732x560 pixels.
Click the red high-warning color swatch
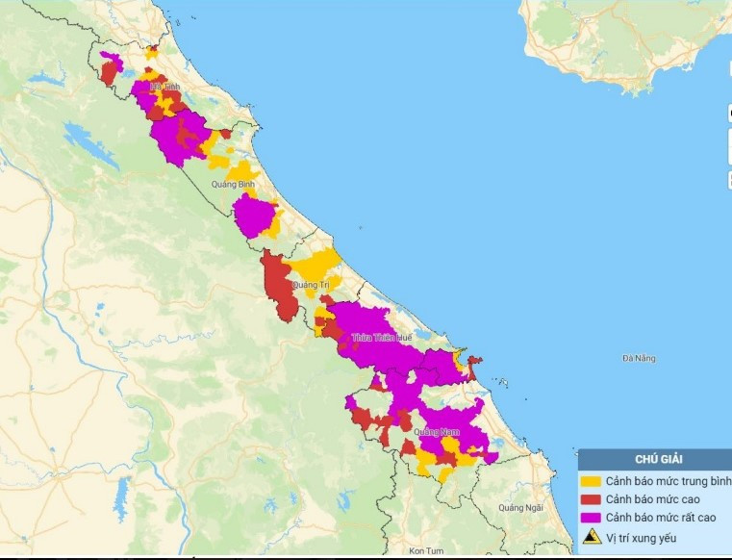[x=592, y=499]
